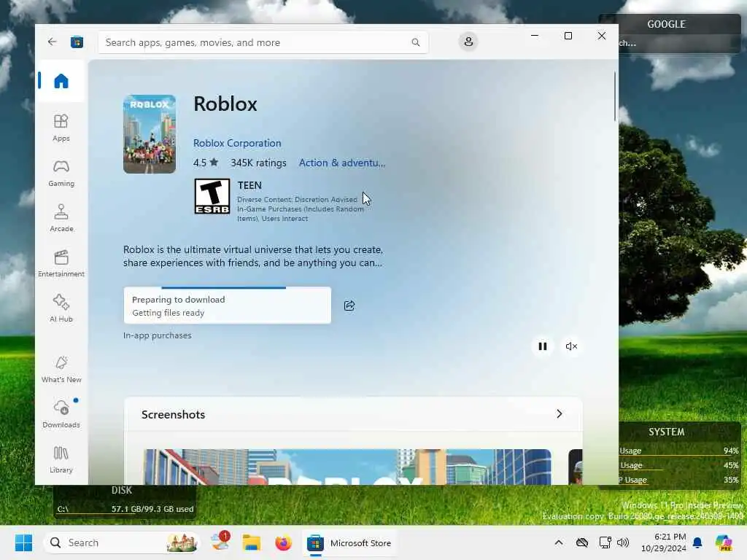Share the Roblox app page
Image resolution: width=747 pixels, height=560 pixels.
(349, 306)
